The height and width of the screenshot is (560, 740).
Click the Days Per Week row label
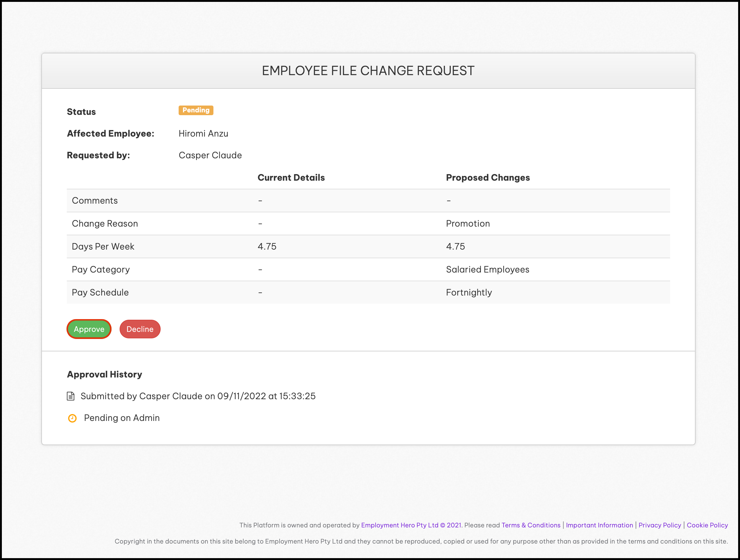click(x=103, y=247)
